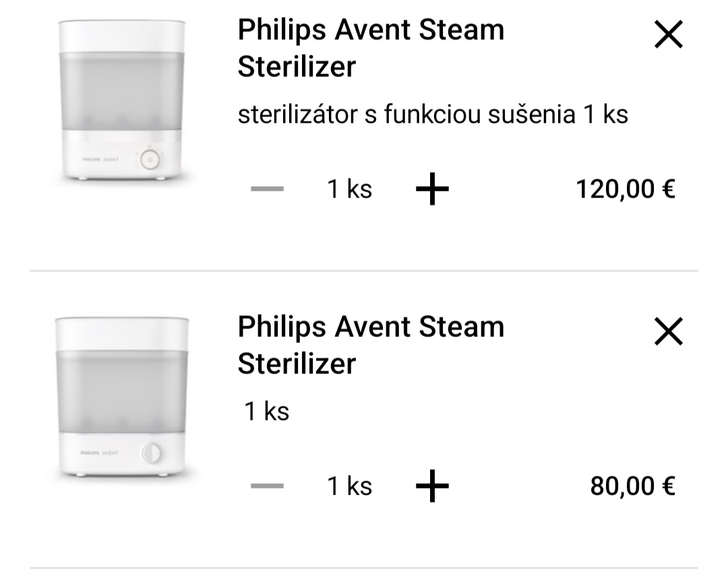728x574 pixels.
Task: Click the Philips Avent logo on the first sterilizer image
Action: (100, 160)
